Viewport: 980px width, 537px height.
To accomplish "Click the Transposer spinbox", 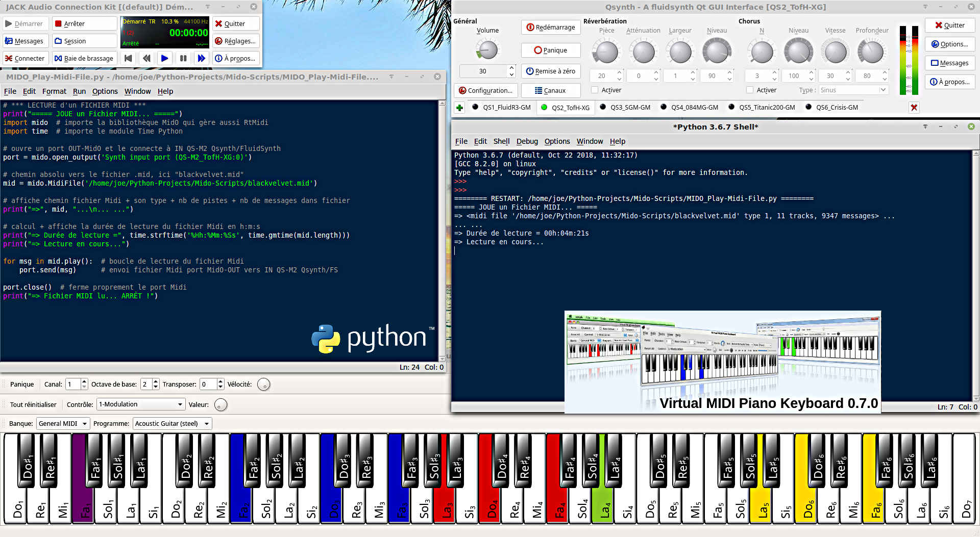I will click(x=212, y=384).
